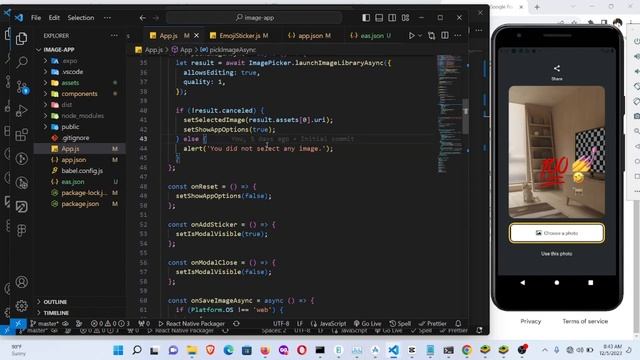The width and height of the screenshot is (640, 360).
Task: Click the notifications bell in status bar
Action: (458, 323)
